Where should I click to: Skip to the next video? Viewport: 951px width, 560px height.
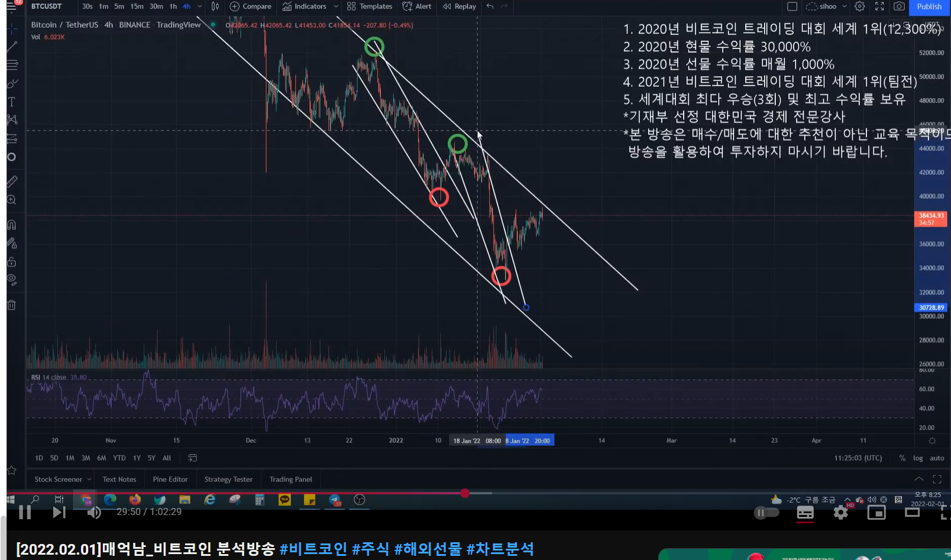coord(59,512)
